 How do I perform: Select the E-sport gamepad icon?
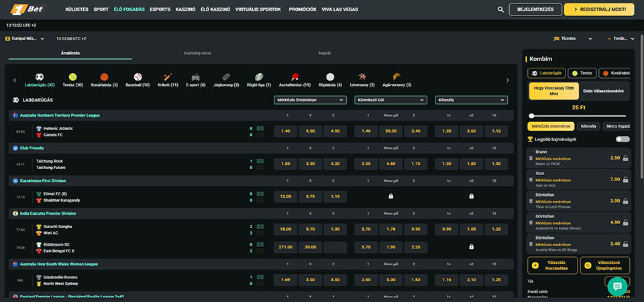point(195,77)
